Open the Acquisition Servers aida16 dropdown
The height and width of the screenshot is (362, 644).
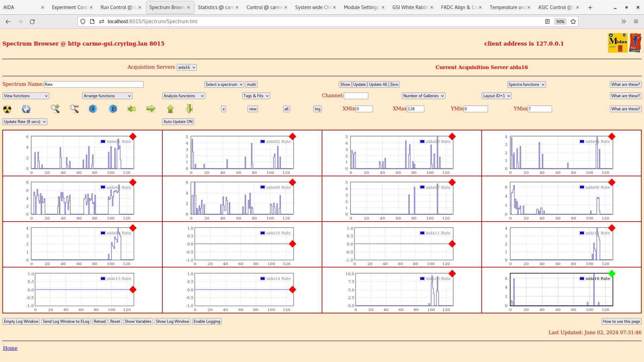[186, 67]
